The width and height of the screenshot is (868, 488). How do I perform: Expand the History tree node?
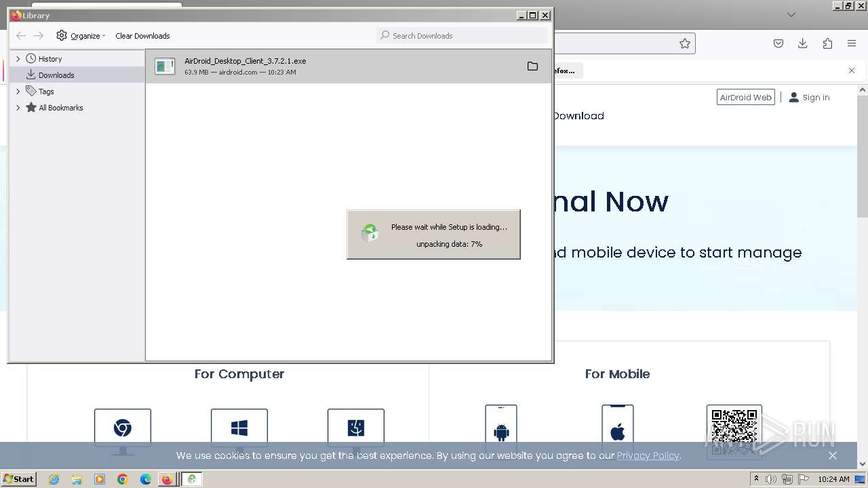pos(18,59)
